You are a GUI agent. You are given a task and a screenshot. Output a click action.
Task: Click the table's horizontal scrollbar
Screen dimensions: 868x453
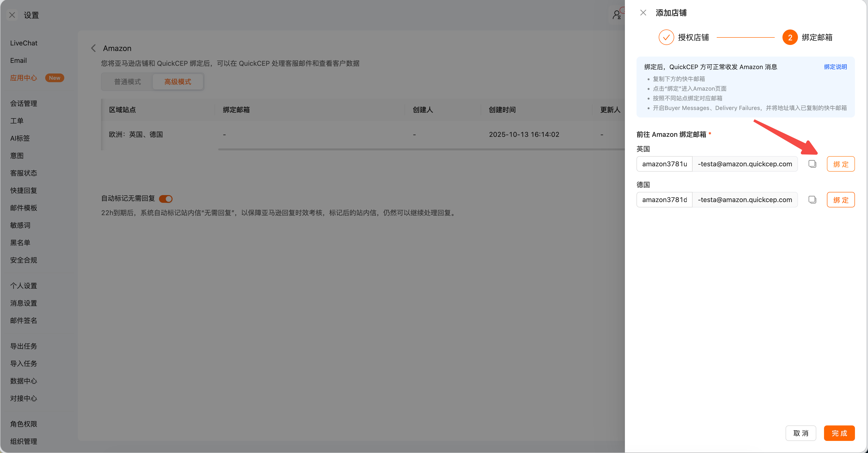tap(421, 149)
